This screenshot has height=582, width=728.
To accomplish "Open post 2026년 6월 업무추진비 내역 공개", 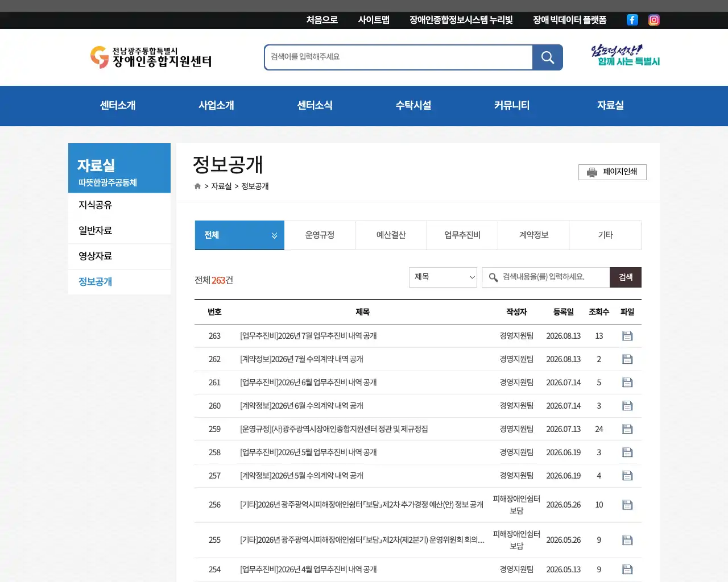I will coord(308,383).
